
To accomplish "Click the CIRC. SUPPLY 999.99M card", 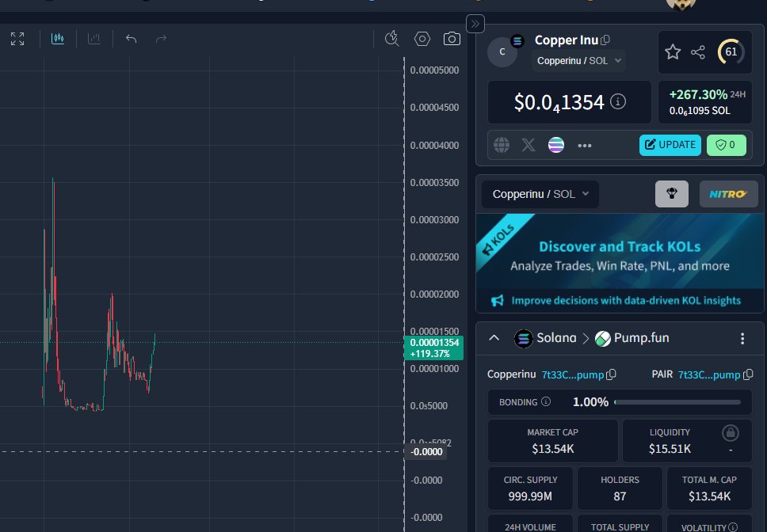I will point(530,488).
